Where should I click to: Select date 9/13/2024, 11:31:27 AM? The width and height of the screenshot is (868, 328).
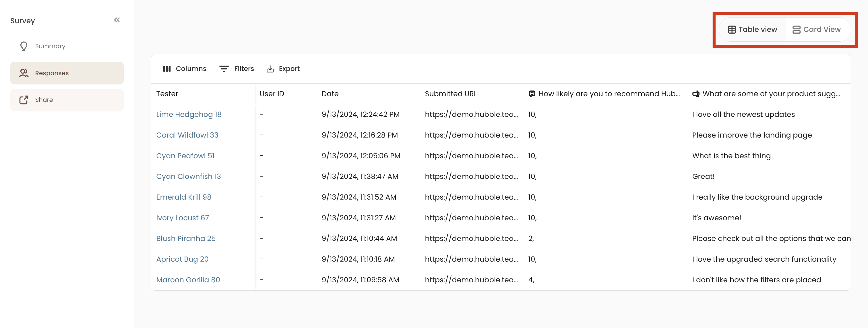click(x=359, y=218)
